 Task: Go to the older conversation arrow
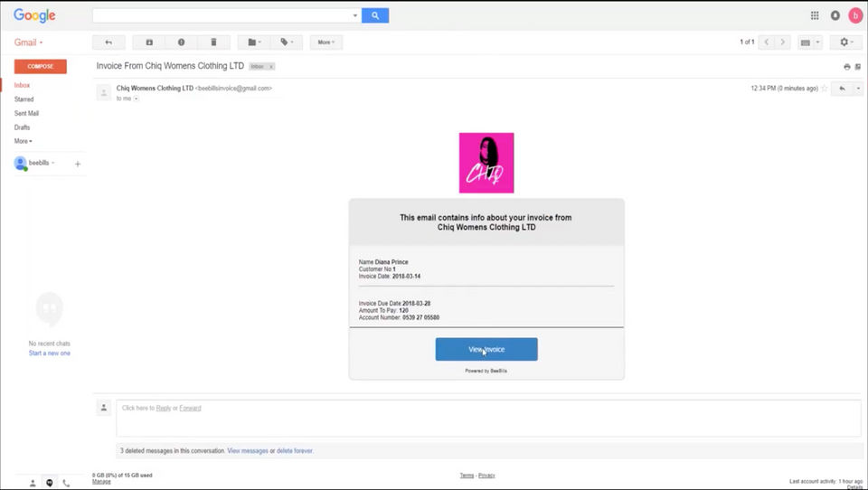pos(782,42)
